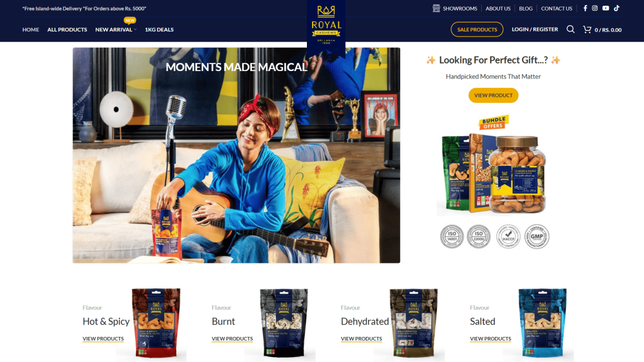The height and width of the screenshot is (362, 644).
Task: Click the yellow View Product button
Action: (493, 96)
